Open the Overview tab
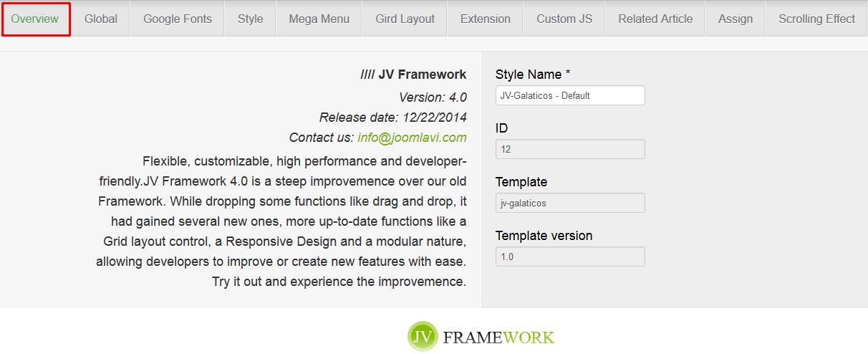 pyautogui.click(x=35, y=19)
